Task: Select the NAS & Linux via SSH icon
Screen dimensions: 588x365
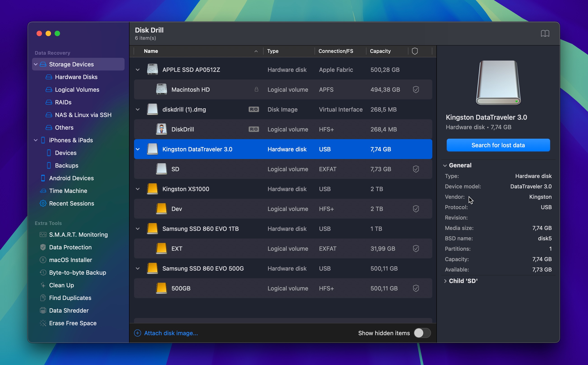Action: pos(48,115)
